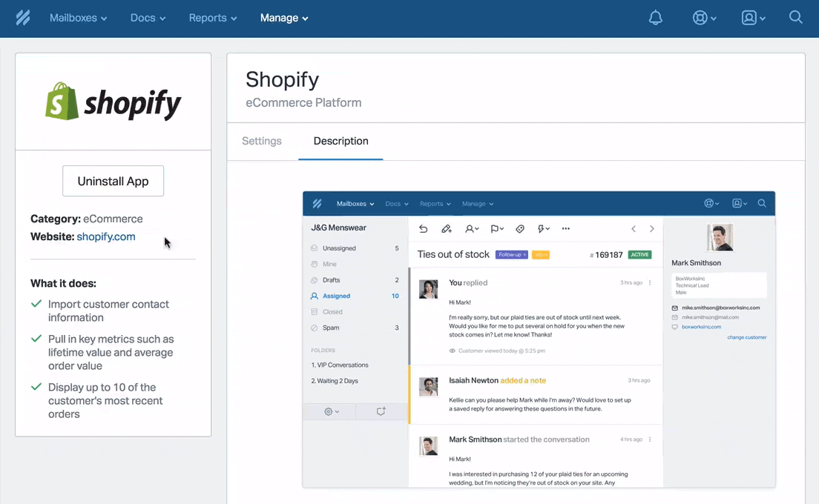The image size is (819, 504).
Task: Open options menu on You replied thread
Action: [651, 283]
